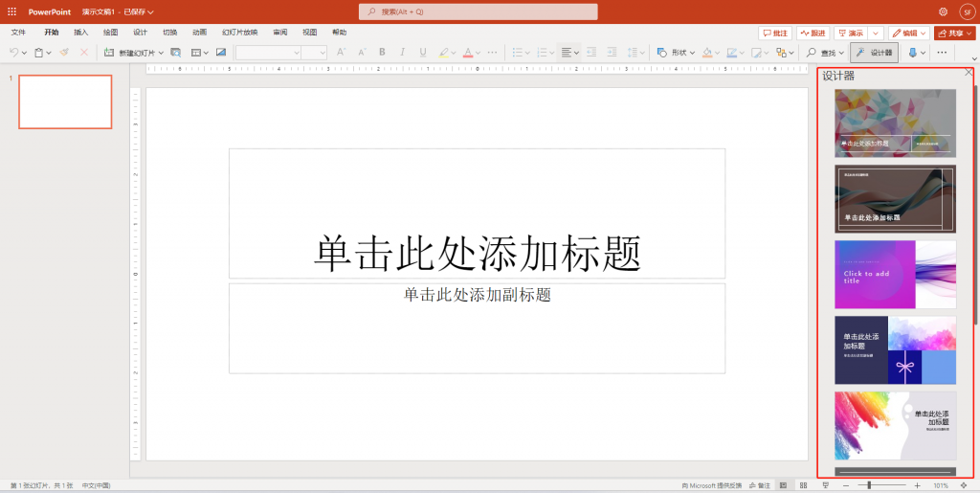This screenshot has width=980, height=493.
Task: Click the zoom slider in status bar
Action: [x=881, y=485]
